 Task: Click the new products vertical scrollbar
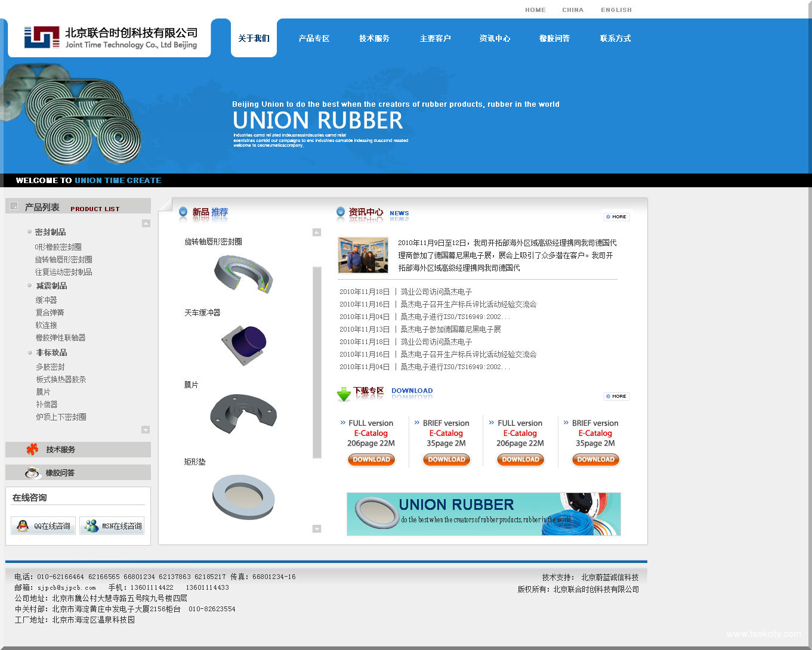click(x=317, y=363)
